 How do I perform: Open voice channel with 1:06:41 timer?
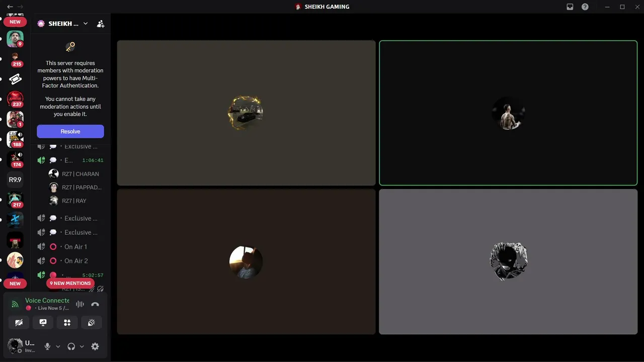(x=70, y=160)
